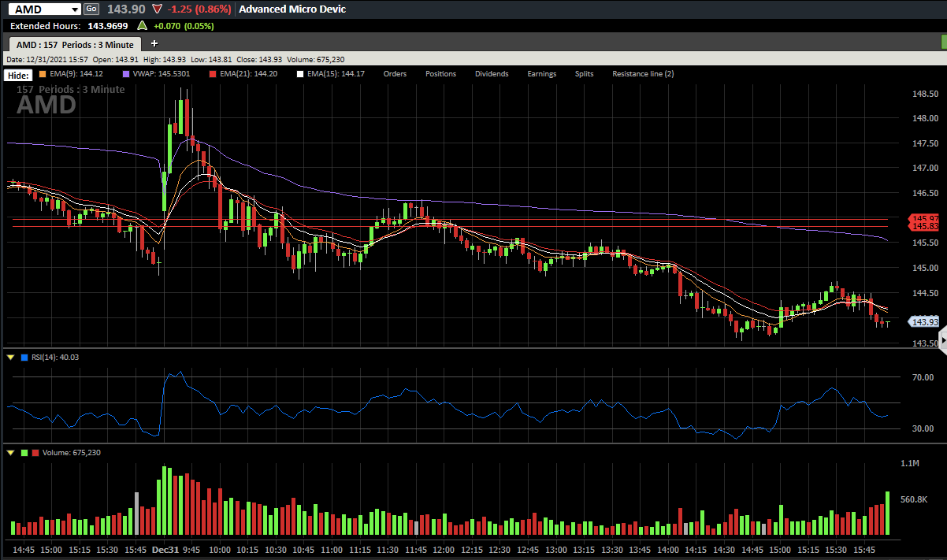Click the 560.8K volume axis label
The width and height of the screenshot is (947, 560).
[914, 500]
